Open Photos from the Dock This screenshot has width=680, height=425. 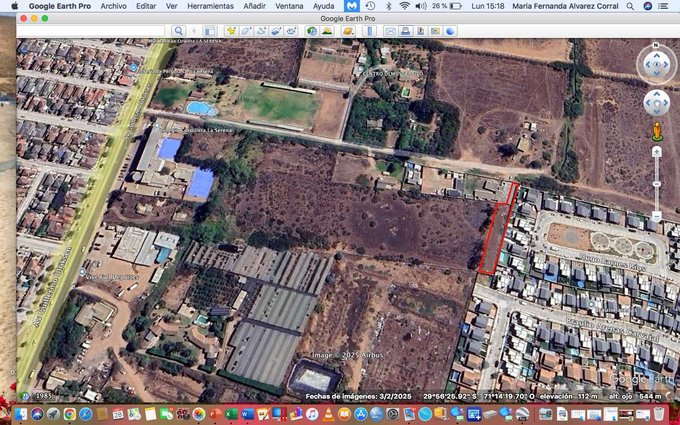pos(199,414)
